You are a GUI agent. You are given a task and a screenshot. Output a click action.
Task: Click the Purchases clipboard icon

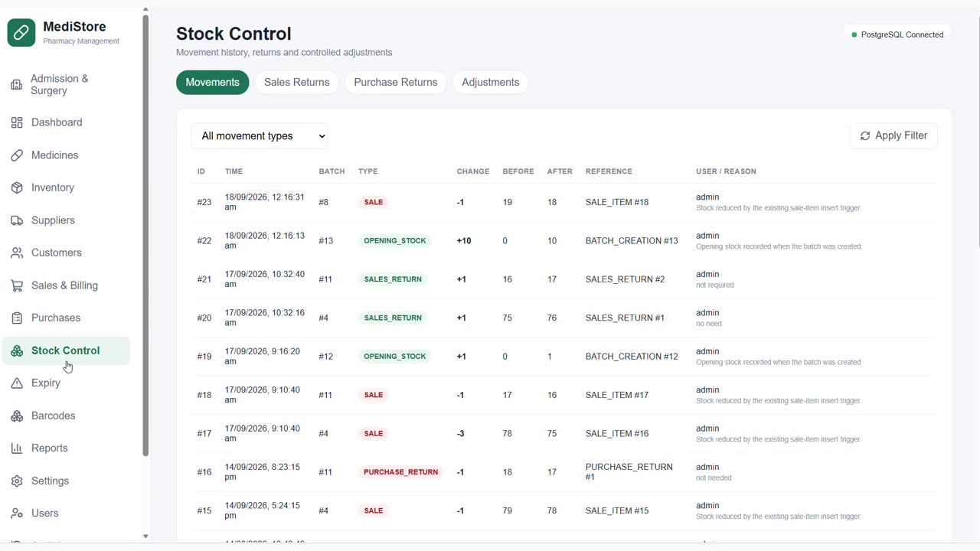[17, 318]
